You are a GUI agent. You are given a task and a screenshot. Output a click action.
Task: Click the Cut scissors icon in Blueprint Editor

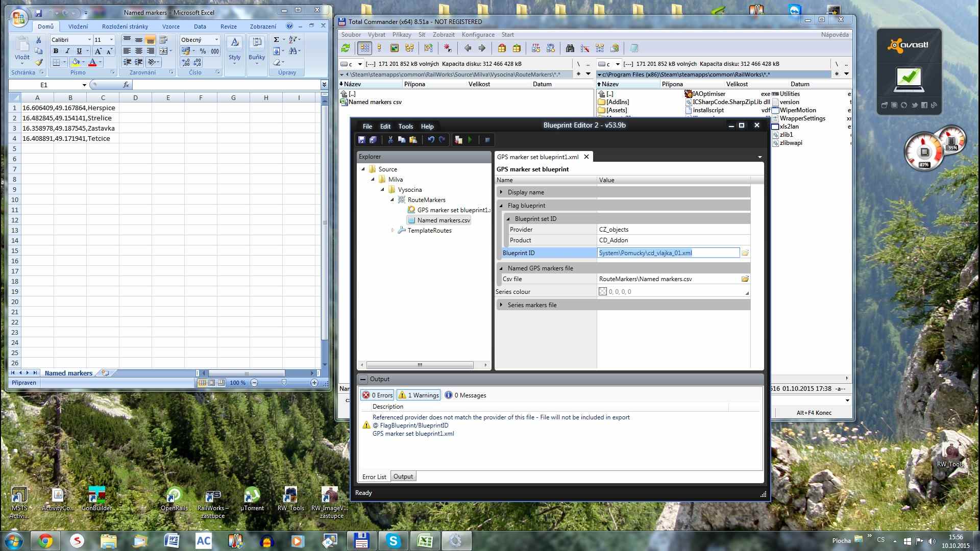tap(390, 140)
